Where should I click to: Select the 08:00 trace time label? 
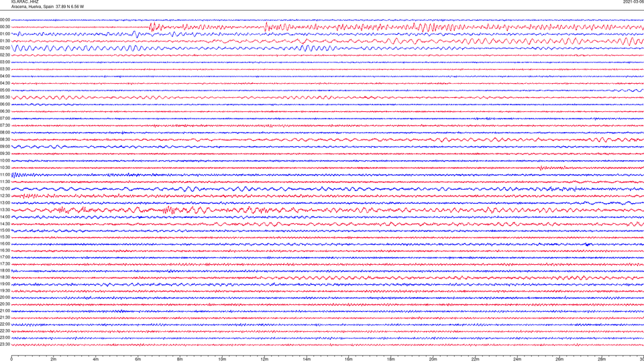coord(5,132)
